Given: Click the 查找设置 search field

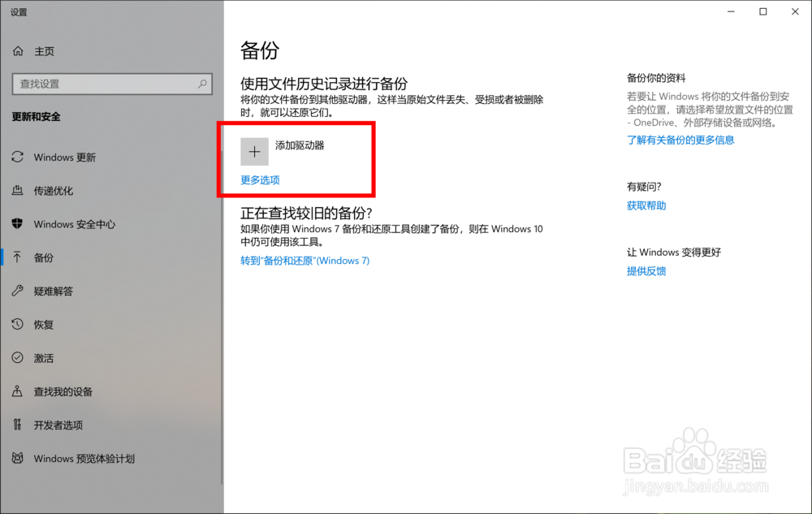Looking at the screenshot, I should click(112, 84).
